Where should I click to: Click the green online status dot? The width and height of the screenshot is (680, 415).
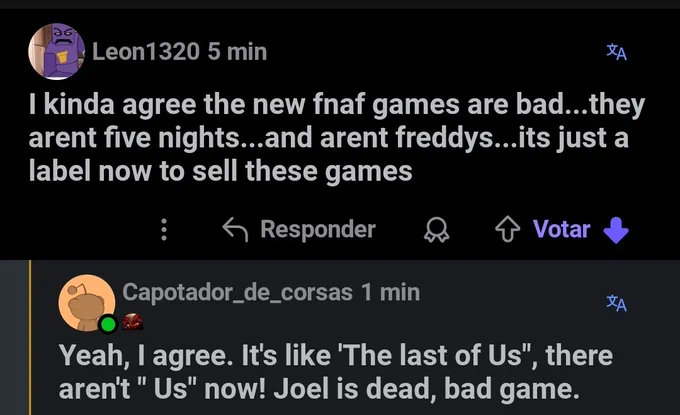108,324
